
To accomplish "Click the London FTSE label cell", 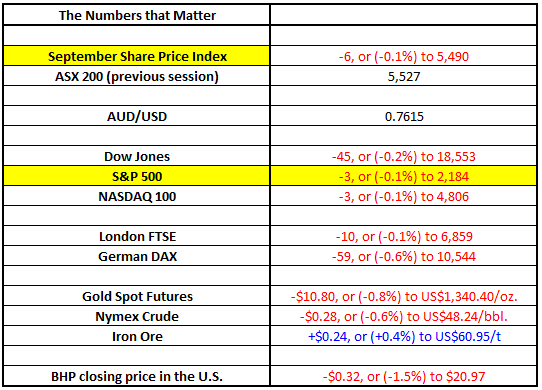I will (x=137, y=236).
